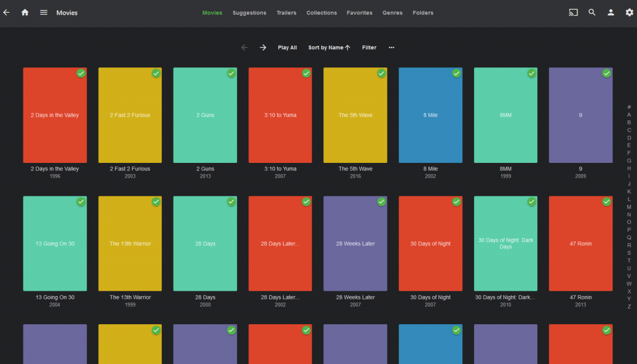Switch to the Trailers tab

pyautogui.click(x=287, y=13)
